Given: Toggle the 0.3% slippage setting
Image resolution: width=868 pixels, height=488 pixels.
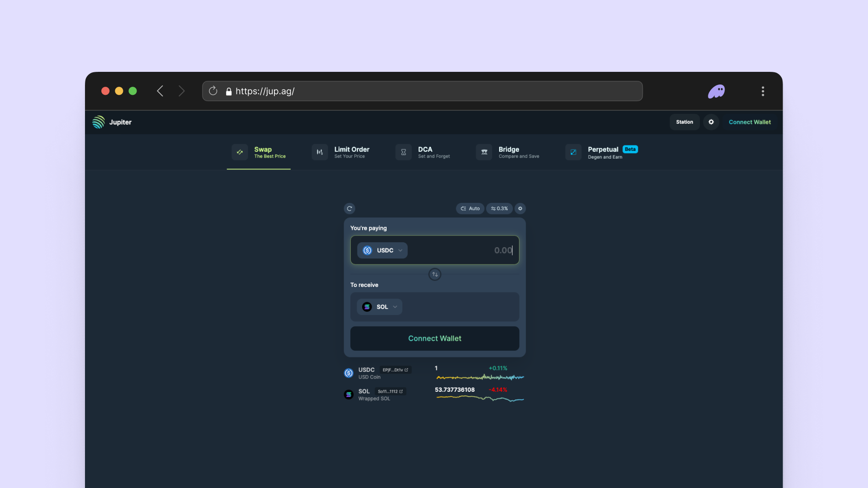Looking at the screenshot, I should point(499,209).
